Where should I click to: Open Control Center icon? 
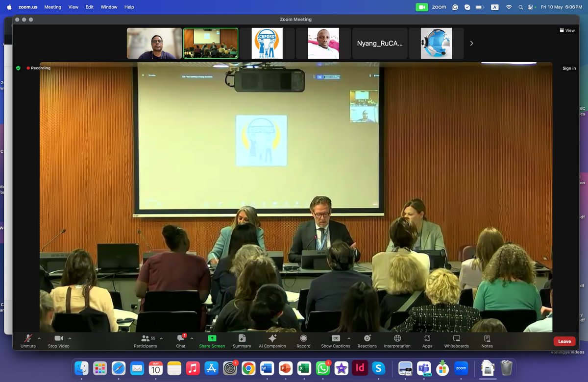[531, 7]
